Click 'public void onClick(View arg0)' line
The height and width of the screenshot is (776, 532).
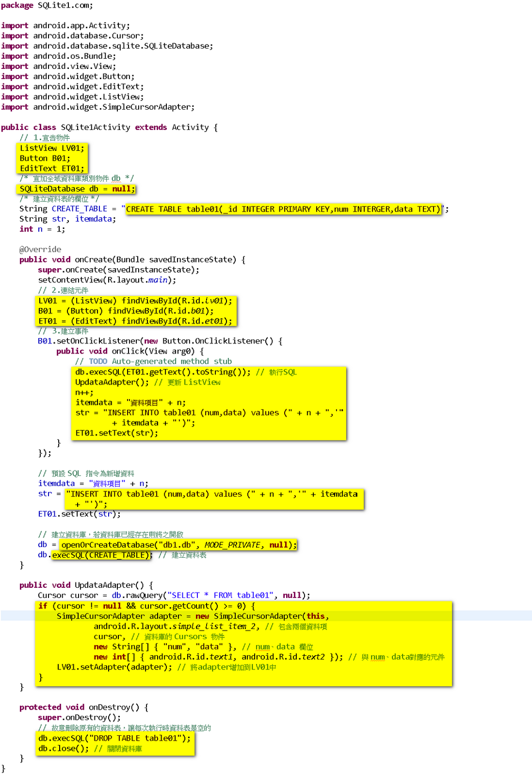point(130,352)
